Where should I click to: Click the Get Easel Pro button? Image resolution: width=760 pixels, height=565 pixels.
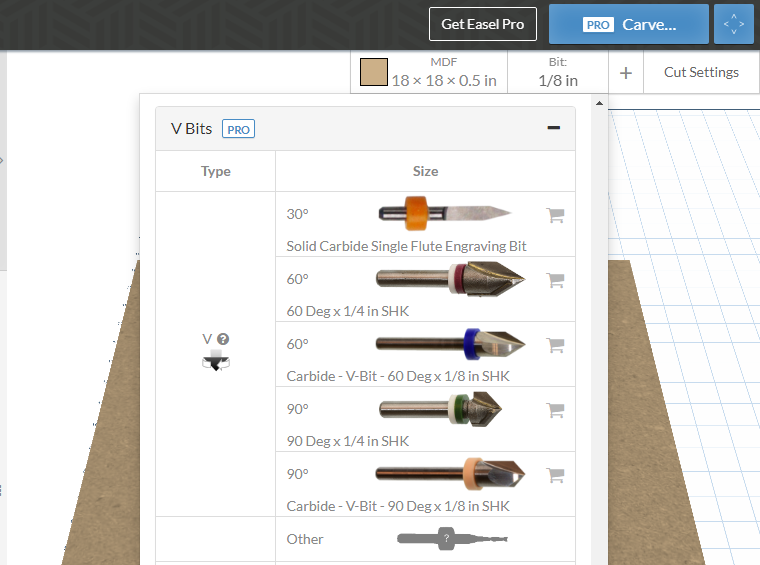[x=483, y=24]
